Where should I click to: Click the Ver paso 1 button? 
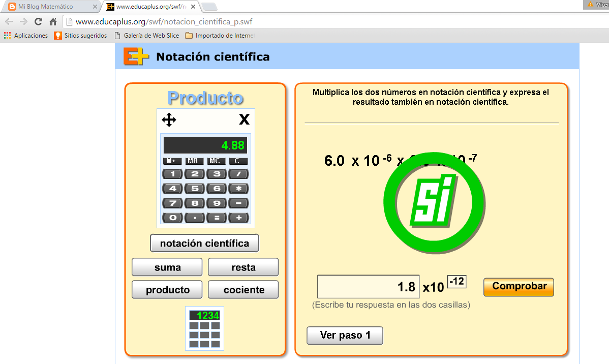point(345,335)
